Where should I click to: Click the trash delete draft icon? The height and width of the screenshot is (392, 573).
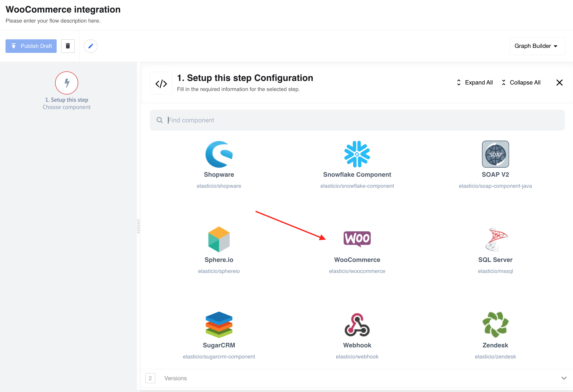[x=68, y=46]
